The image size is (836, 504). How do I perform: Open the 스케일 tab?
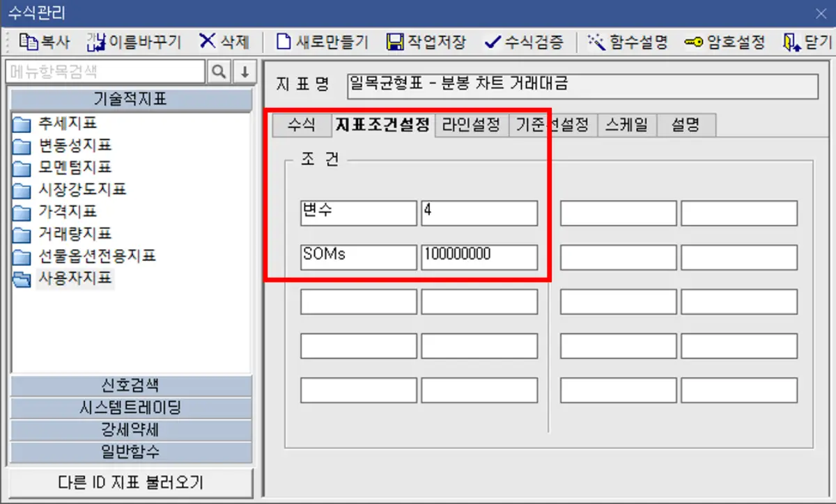point(626,125)
